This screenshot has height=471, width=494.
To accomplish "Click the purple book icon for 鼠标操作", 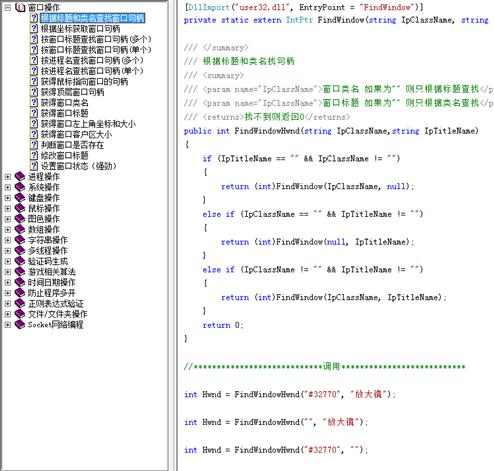I will pyautogui.click(x=20, y=208).
